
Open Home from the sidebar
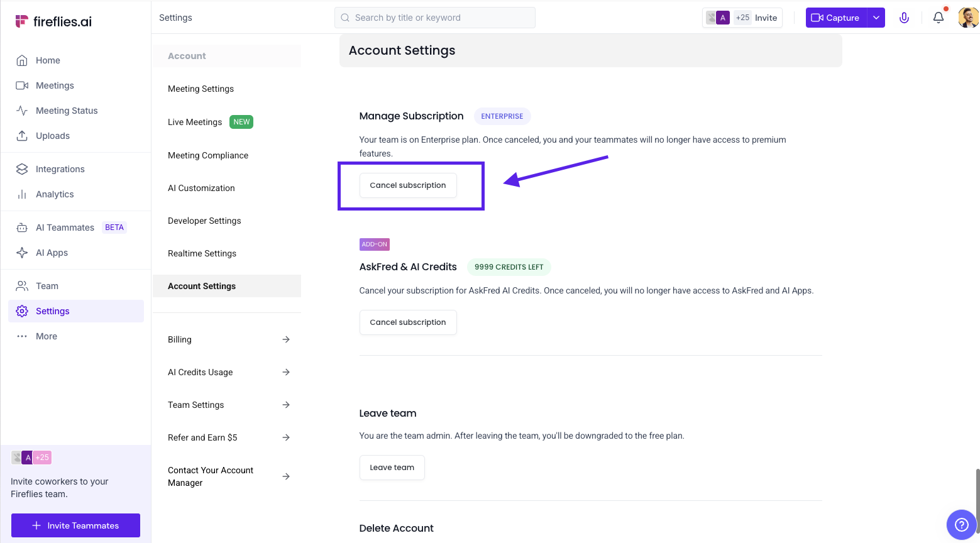[48, 60]
